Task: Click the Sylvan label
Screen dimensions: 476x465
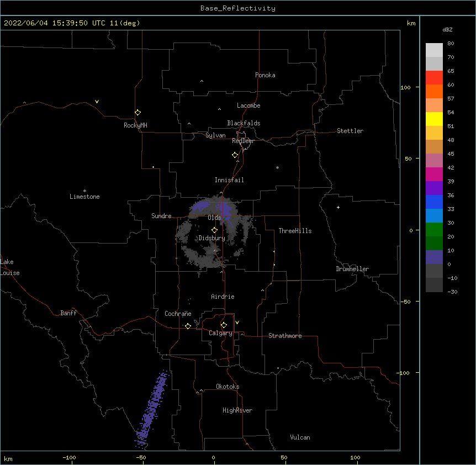Action: coord(215,135)
